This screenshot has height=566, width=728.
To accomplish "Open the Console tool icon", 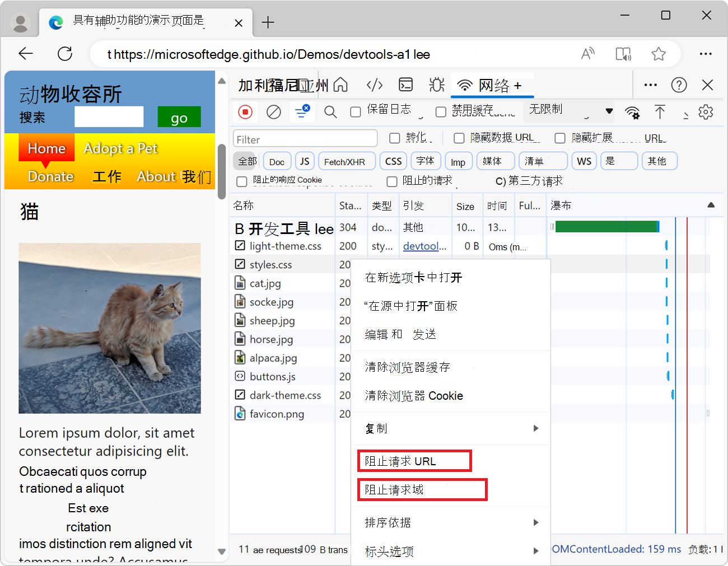I will tap(405, 85).
